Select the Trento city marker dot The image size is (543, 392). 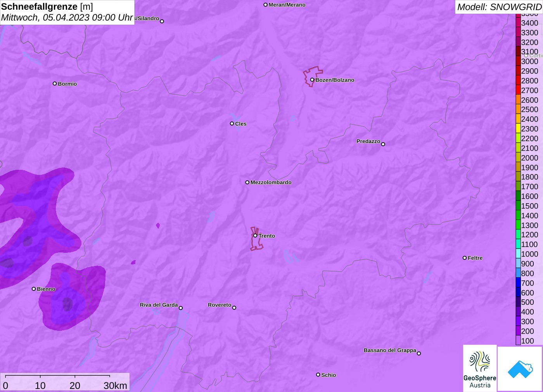[255, 235]
